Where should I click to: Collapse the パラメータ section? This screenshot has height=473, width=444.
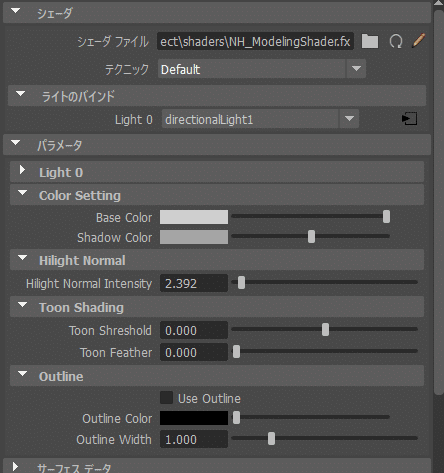[15, 143]
